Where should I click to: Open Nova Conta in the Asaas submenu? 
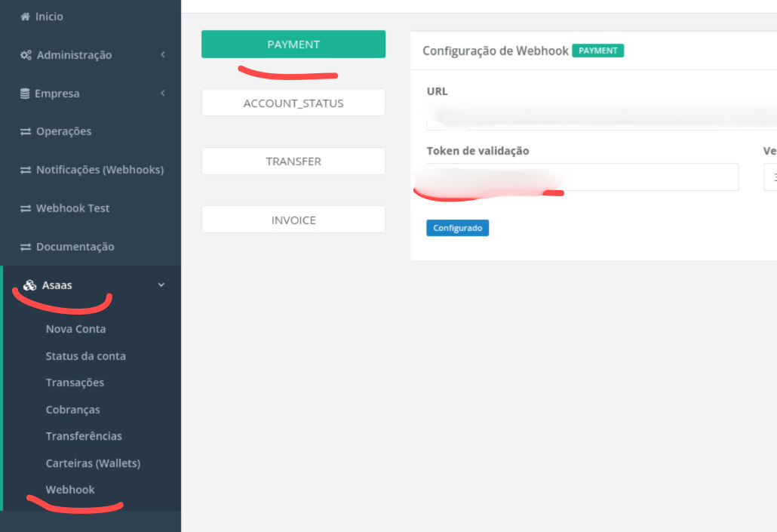75,329
